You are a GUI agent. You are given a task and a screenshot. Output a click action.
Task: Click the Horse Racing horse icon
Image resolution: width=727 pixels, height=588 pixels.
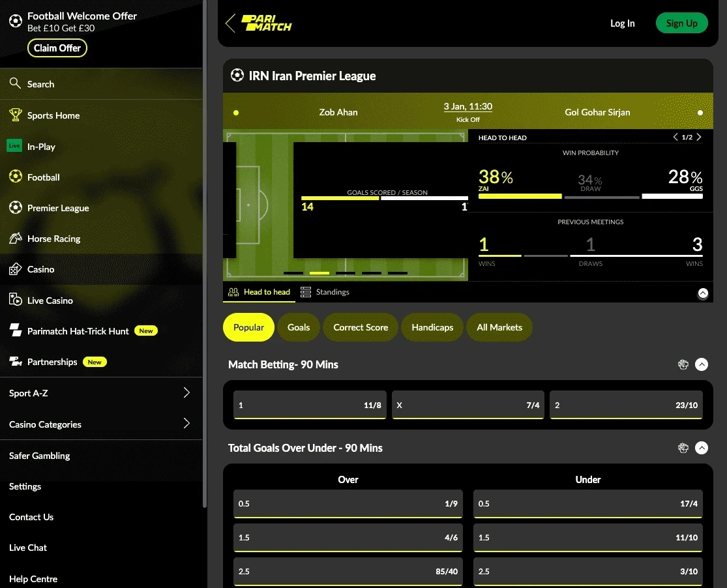click(15, 238)
